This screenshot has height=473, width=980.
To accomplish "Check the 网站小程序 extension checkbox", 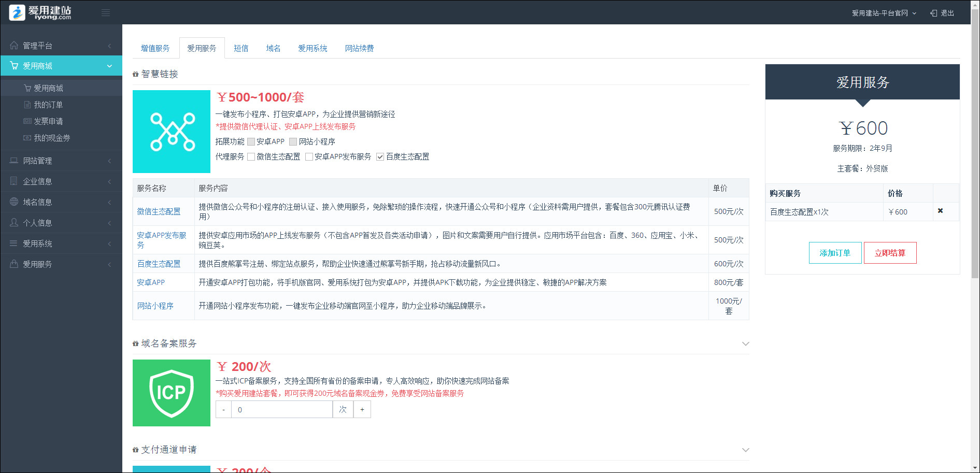I will click(x=293, y=141).
